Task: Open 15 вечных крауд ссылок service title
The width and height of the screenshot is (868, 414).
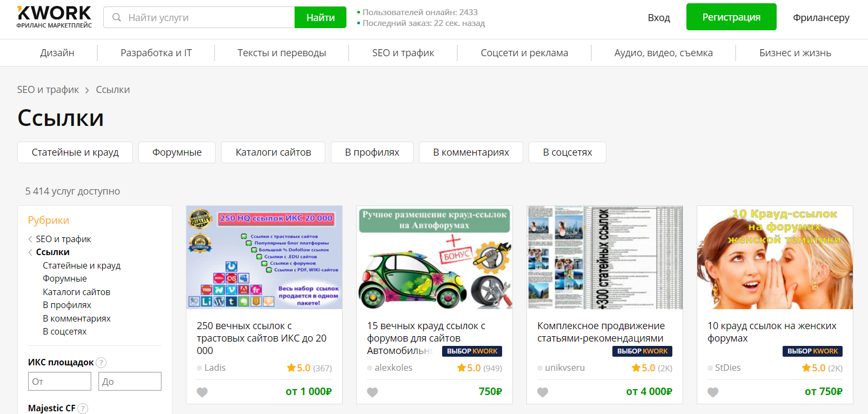Action: click(426, 338)
